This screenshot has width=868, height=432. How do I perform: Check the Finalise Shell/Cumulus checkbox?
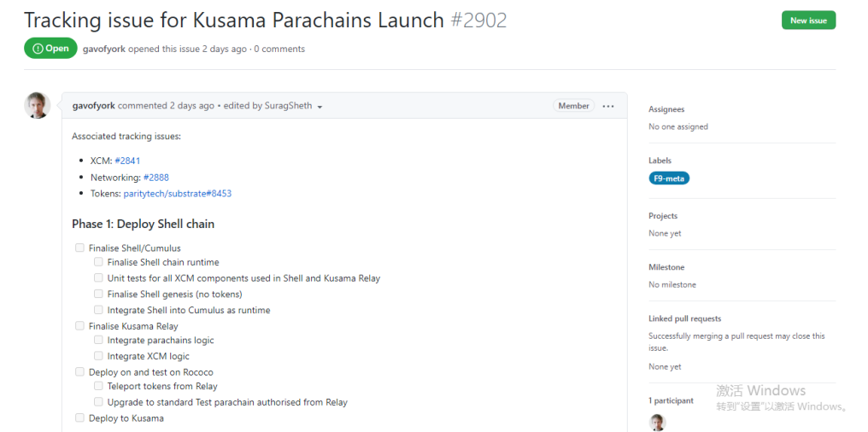(79, 248)
